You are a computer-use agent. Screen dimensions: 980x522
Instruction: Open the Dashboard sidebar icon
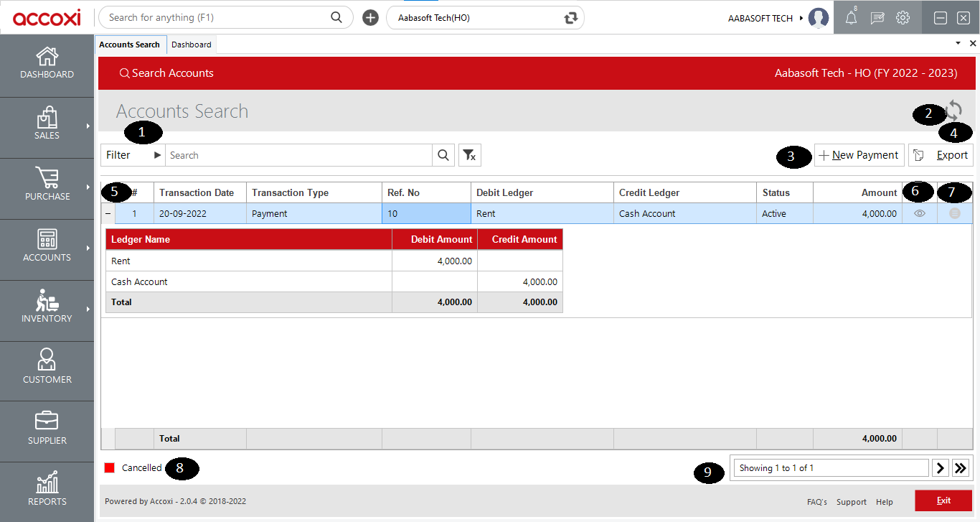pos(47,56)
